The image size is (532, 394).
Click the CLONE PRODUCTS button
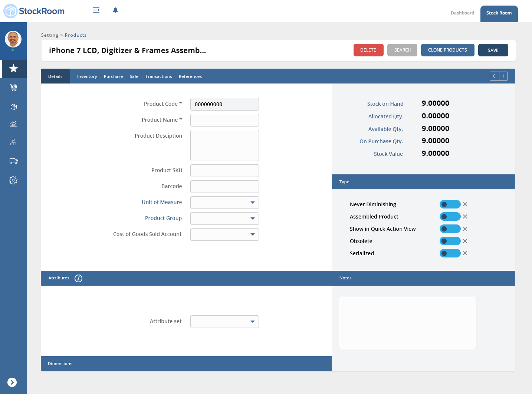(x=447, y=50)
